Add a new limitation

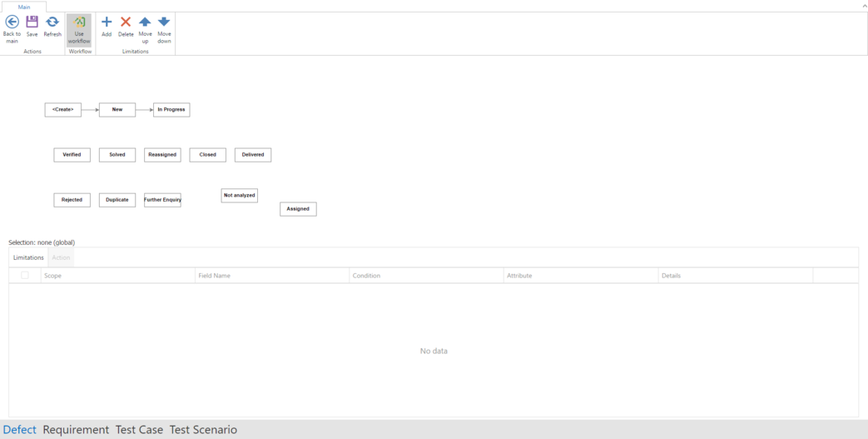pyautogui.click(x=107, y=22)
